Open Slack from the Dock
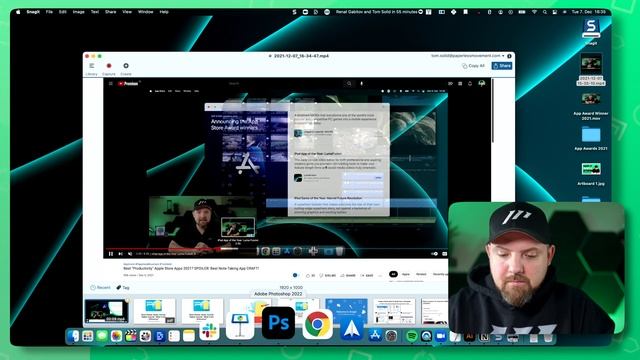640x360 pixels. [x=209, y=331]
